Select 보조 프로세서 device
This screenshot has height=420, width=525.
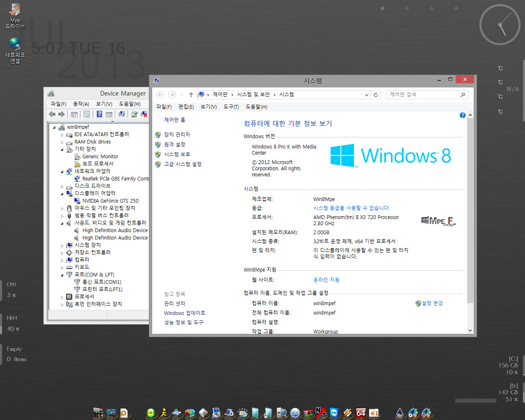98,164
